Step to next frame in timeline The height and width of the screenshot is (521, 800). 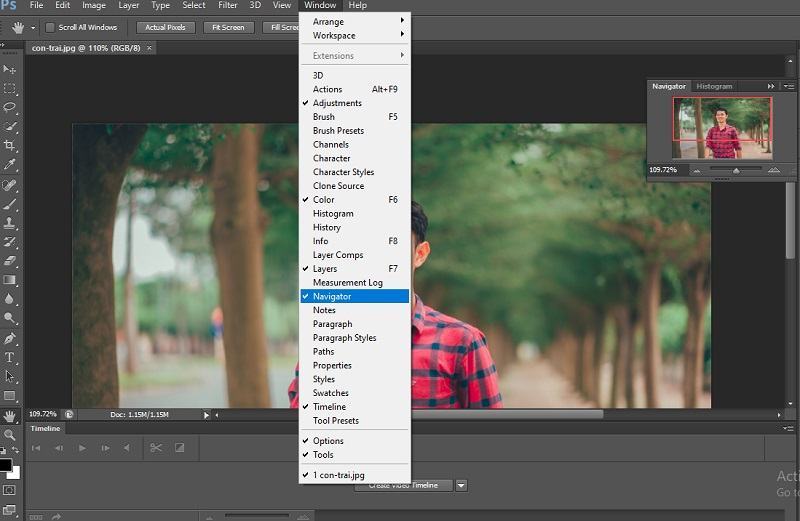pyautogui.click(x=105, y=448)
